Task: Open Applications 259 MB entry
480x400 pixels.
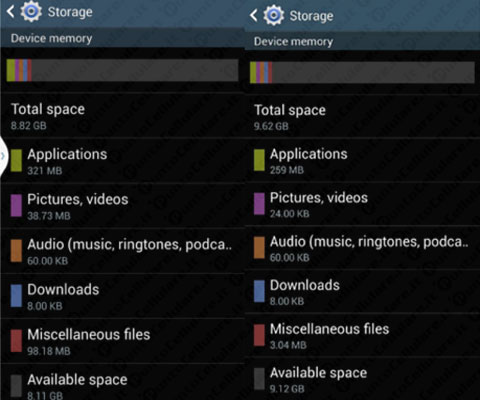Action: (x=362, y=160)
